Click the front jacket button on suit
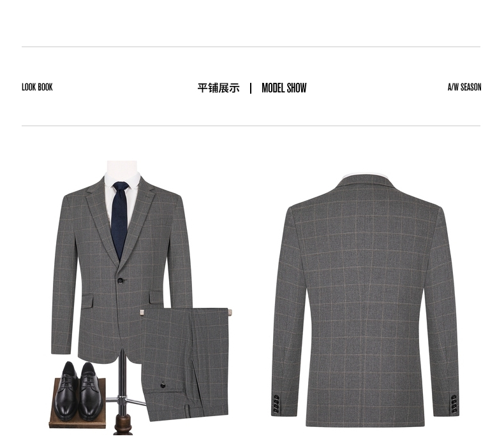 coord(121,280)
